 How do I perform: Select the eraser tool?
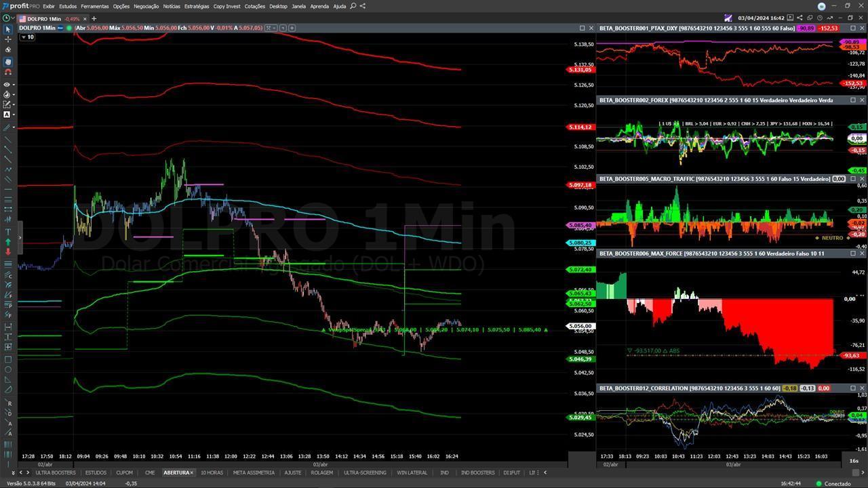tap(7, 49)
